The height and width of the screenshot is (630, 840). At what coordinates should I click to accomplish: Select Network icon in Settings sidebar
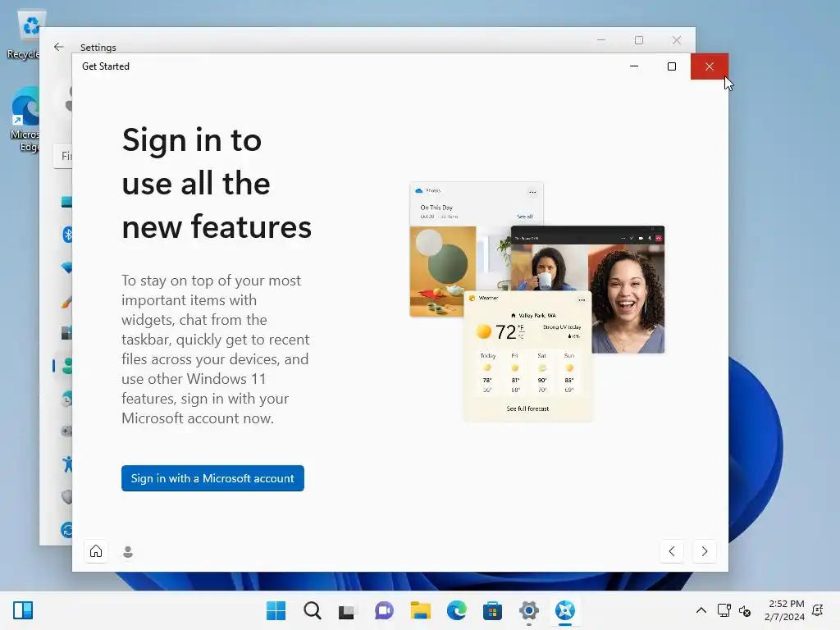click(x=66, y=267)
